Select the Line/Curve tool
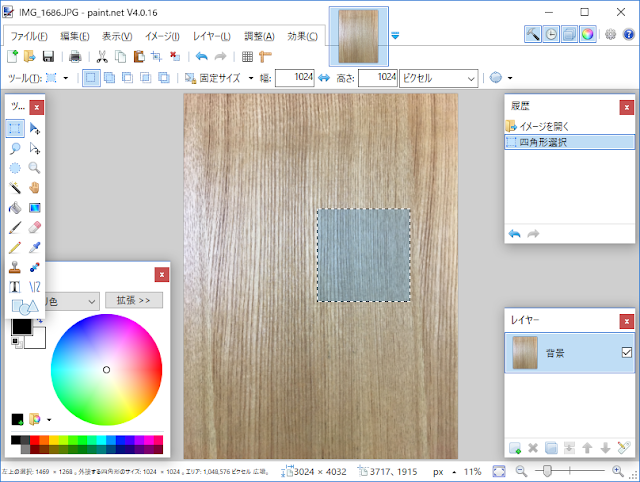The width and height of the screenshot is (640, 482). (x=35, y=287)
